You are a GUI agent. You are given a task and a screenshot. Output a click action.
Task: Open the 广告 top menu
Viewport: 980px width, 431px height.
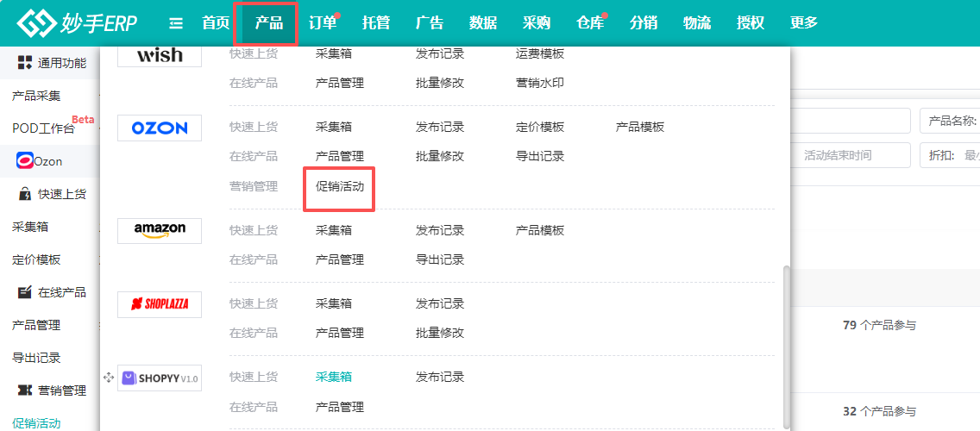[x=430, y=23]
